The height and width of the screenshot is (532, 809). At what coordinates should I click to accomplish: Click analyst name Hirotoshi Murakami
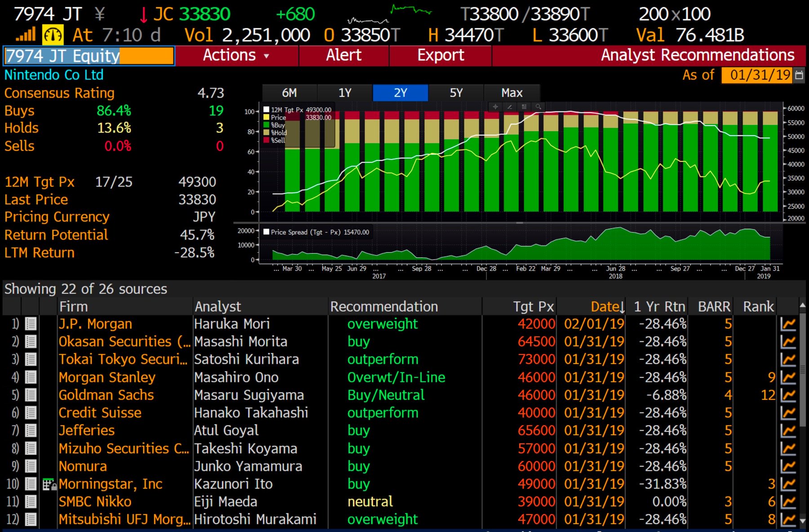click(x=255, y=519)
